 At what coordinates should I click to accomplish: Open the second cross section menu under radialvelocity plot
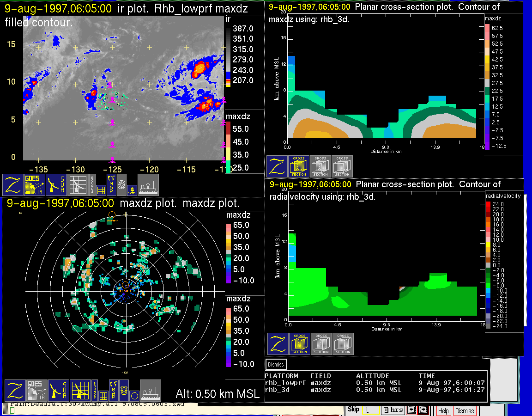click(x=321, y=344)
